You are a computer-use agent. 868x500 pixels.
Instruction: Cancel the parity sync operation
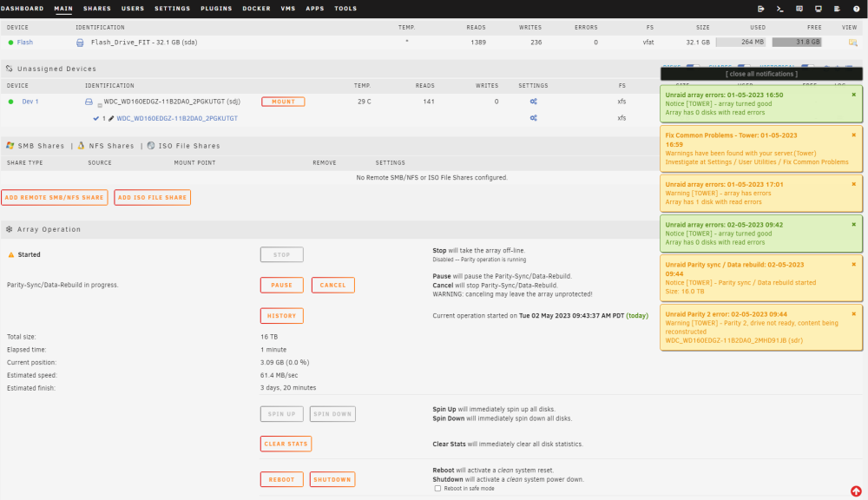(332, 286)
